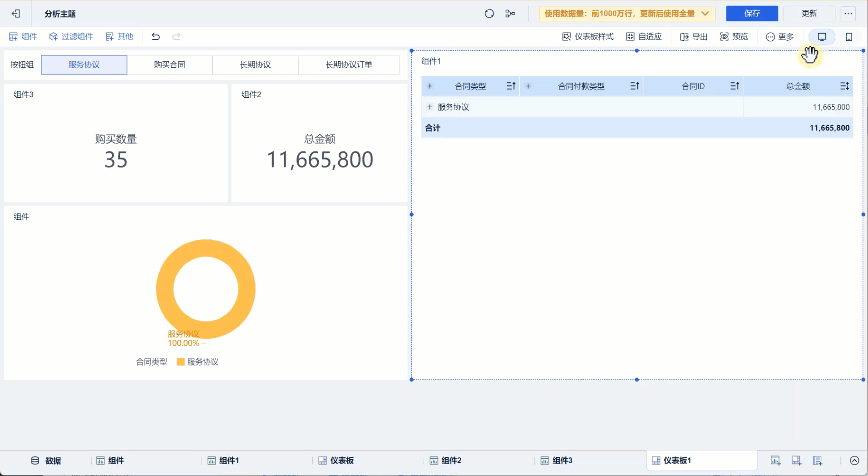Screen dimensions: 868x476
Task: Click the refresh circle icon in header
Action: coord(489,14)
